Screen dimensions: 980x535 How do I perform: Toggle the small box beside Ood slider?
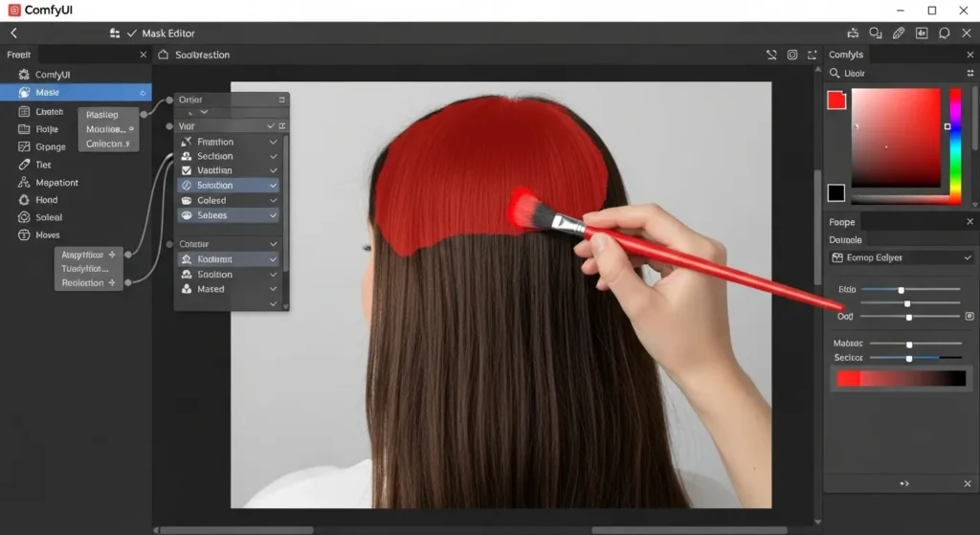point(969,316)
